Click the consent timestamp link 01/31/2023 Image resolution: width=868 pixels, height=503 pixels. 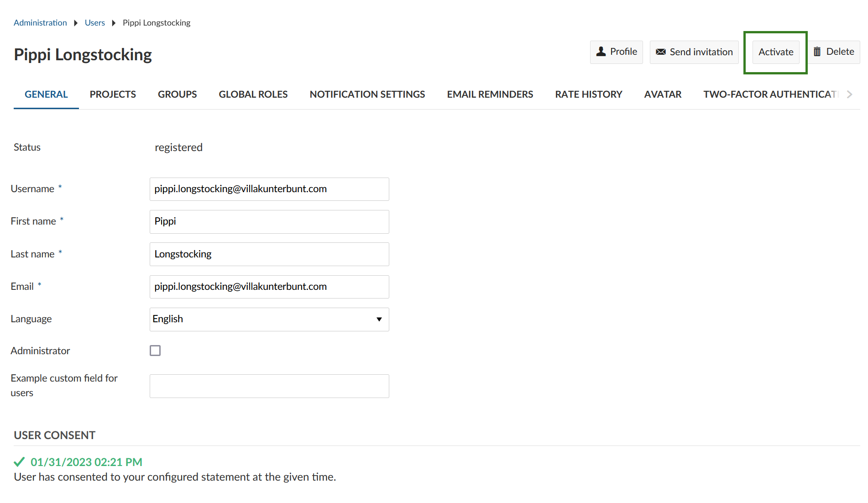coord(86,461)
